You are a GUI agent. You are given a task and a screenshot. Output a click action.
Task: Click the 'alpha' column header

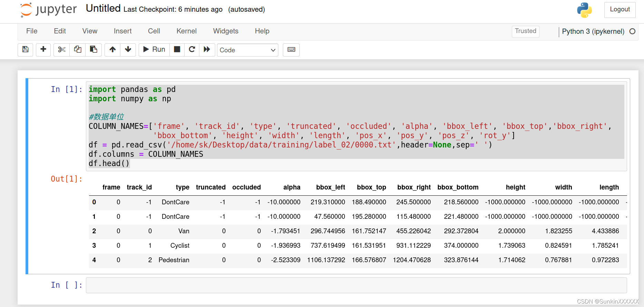pos(292,187)
